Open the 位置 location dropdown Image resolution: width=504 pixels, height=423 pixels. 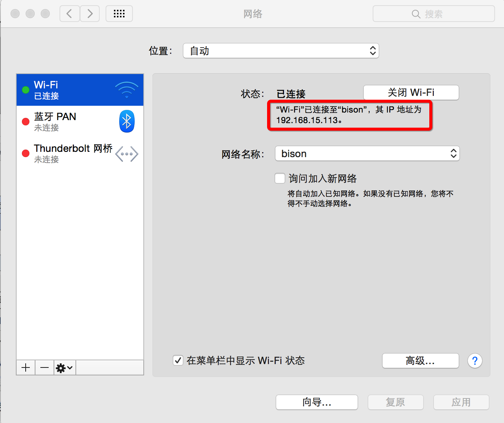(x=281, y=51)
